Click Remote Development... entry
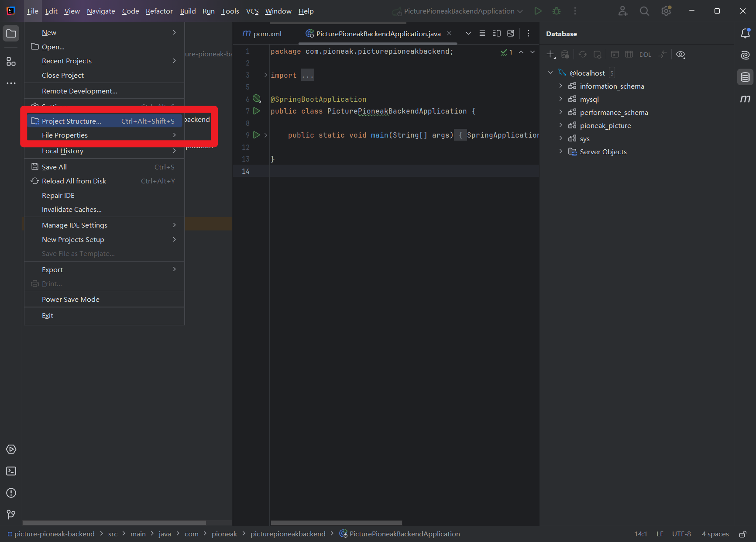Screen dimensions: 756x542 tap(104, 91)
